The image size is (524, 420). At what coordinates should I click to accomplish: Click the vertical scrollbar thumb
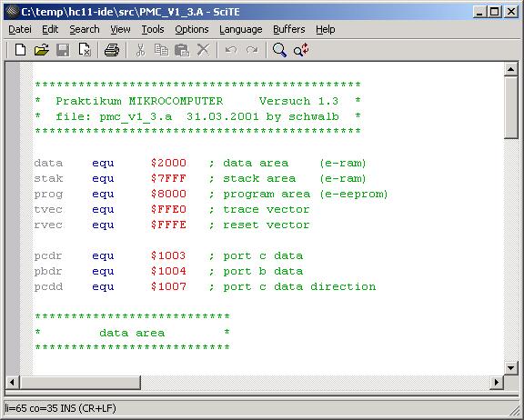point(510,107)
